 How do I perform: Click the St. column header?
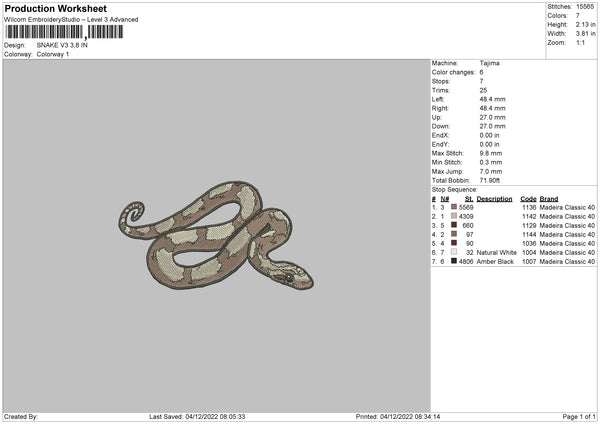468,198
